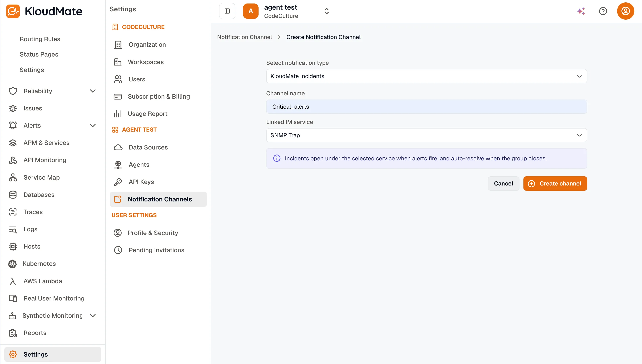The image size is (642, 364).
Task: Click the Create Notification Channel breadcrumb text
Action: coord(323,37)
